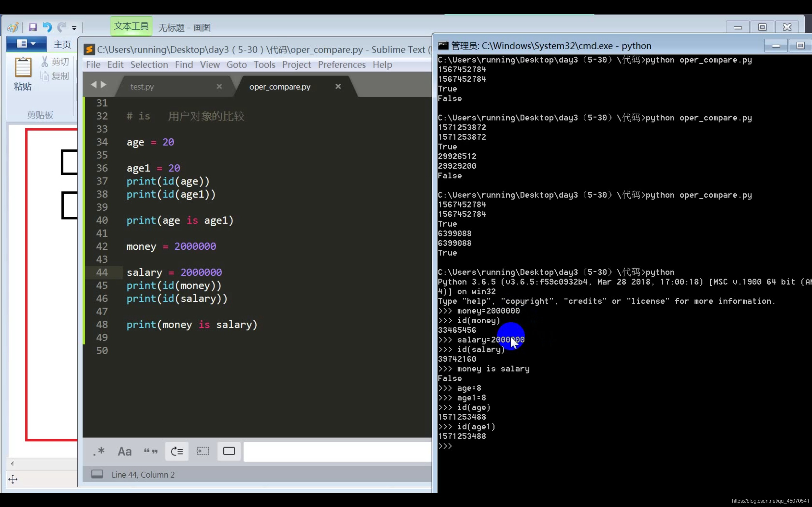This screenshot has height=507, width=812.
Task: Switch to the test.py tab
Action: pos(142,87)
